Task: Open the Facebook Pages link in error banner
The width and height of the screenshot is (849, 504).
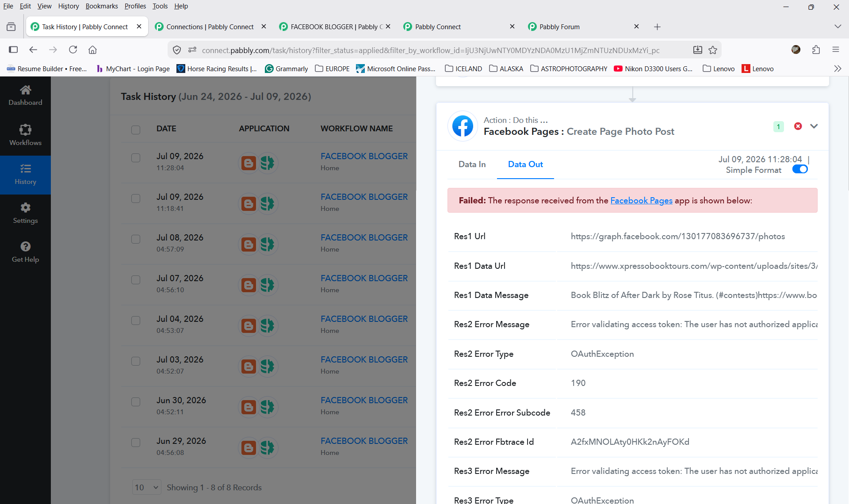Action: point(641,200)
